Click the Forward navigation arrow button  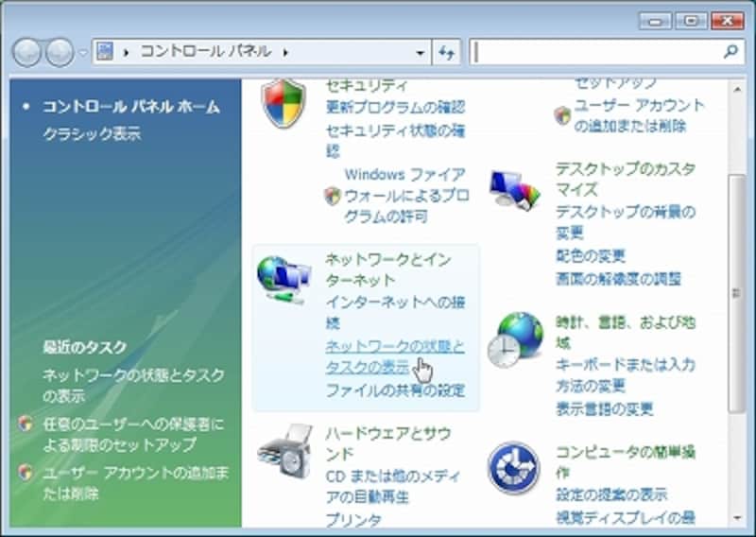click(x=60, y=52)
